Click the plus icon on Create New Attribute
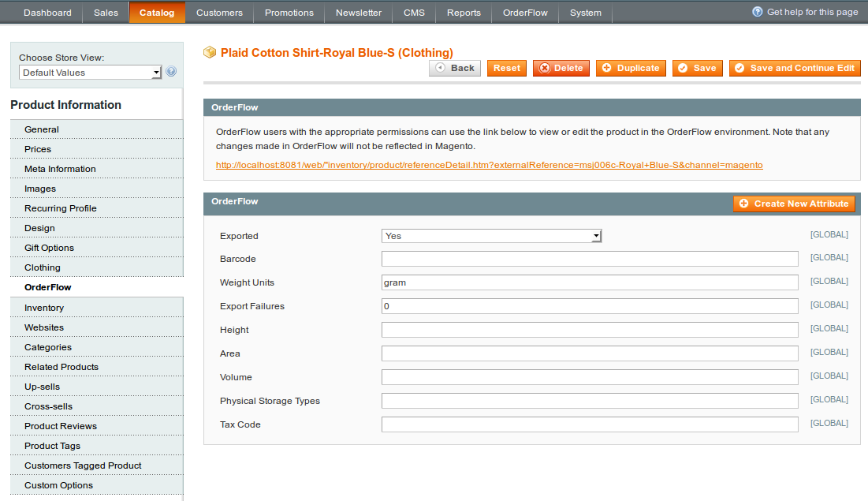Viewport: 868px width, 501px height. point(744,204)
